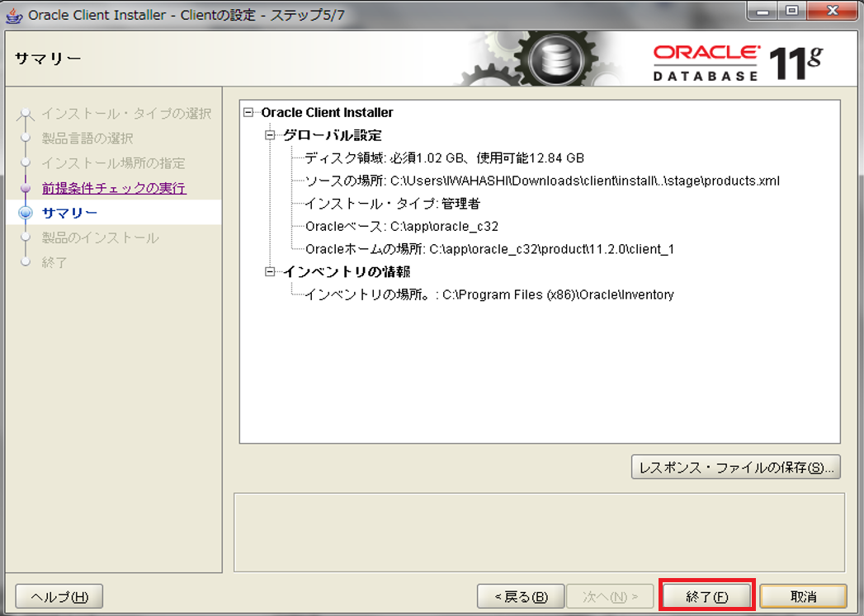Click the グローバル設定 heading text
The height and width of the screenshot is (616, 864).
click(333, 135)
